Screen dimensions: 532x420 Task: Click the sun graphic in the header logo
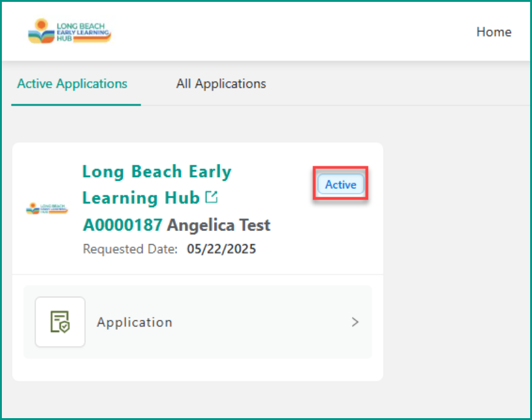tap(41, 25)
